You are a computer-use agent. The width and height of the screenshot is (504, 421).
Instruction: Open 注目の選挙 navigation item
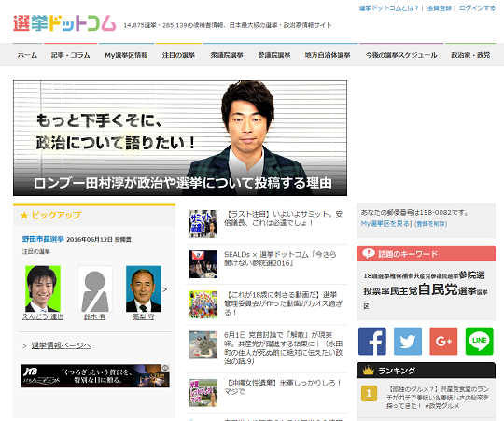click(x=178, y=55)
